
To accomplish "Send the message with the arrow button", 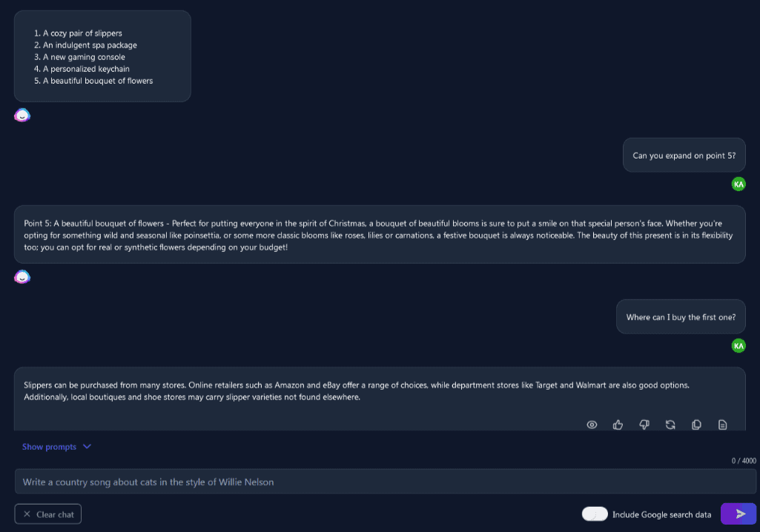I will (739, 514).
